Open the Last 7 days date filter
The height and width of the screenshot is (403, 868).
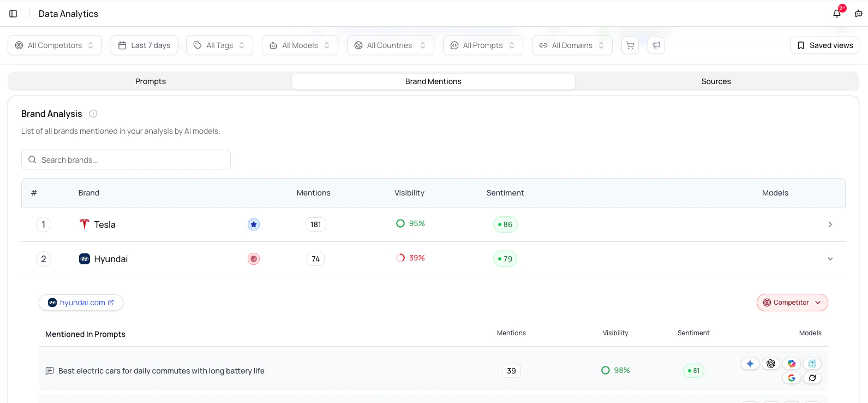(x=144, y=45)
